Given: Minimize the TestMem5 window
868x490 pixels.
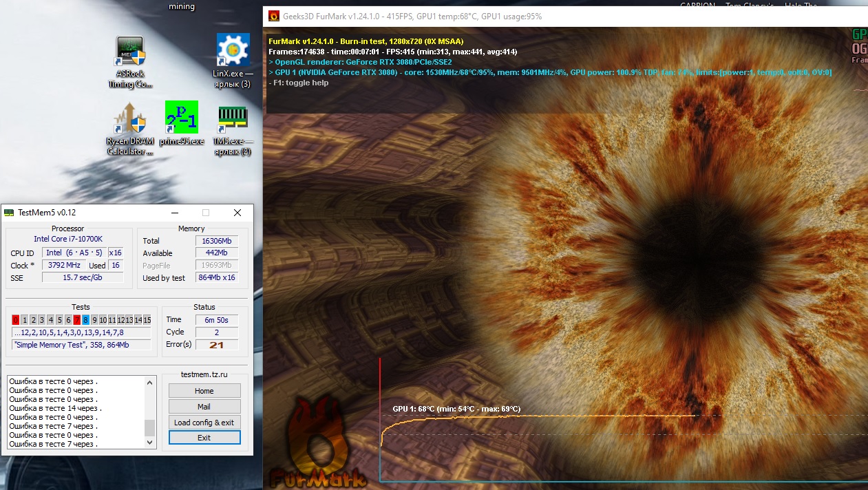Looking at the screenshot, I should click(175, 213).
